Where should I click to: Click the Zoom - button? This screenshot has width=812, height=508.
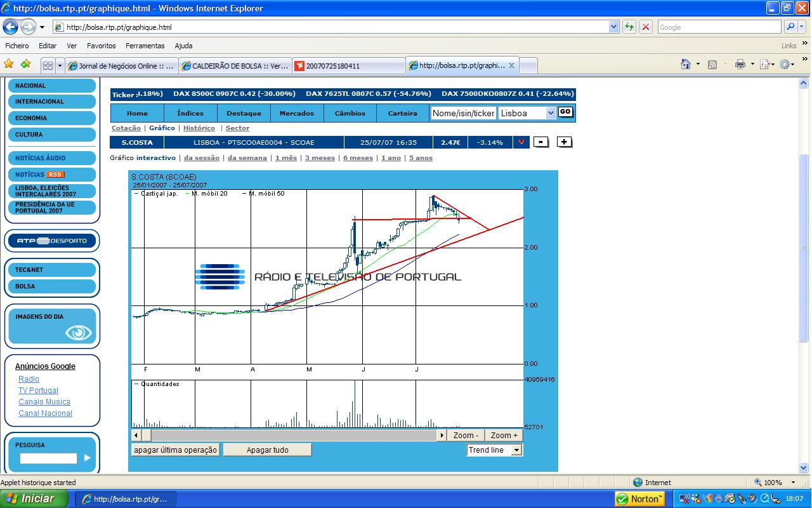(x=466, y=436)
